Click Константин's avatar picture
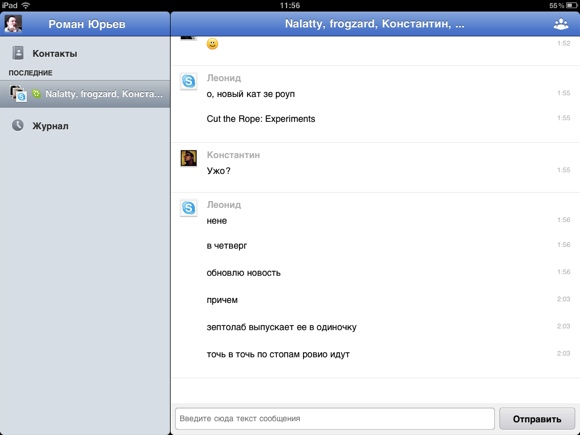 (x=189, y=158)
